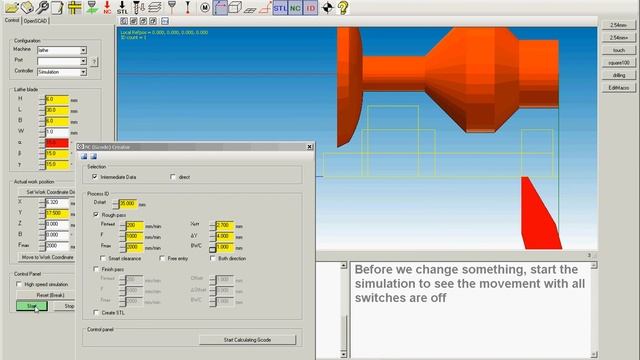Click the Lathe blade W value field
640x360 pixels.
pyautogui.click(x=57, y=132)
